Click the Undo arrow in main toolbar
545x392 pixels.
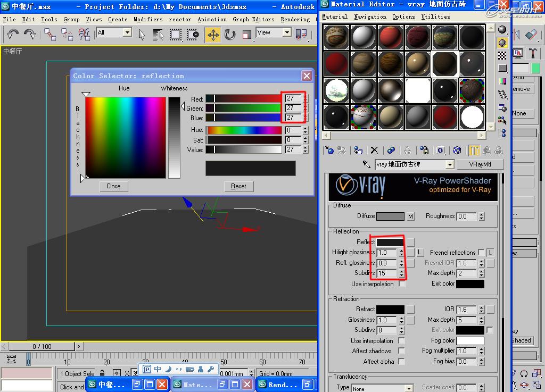13,35
